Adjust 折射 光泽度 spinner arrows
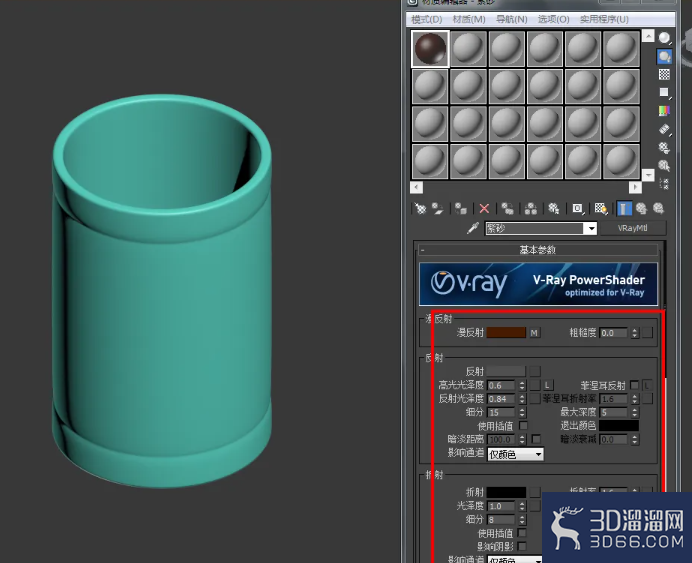The image size is (692, 563). point(522,506)
